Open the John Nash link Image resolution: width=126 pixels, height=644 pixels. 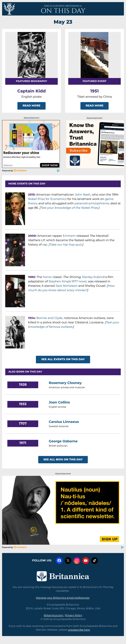point(83,195)
